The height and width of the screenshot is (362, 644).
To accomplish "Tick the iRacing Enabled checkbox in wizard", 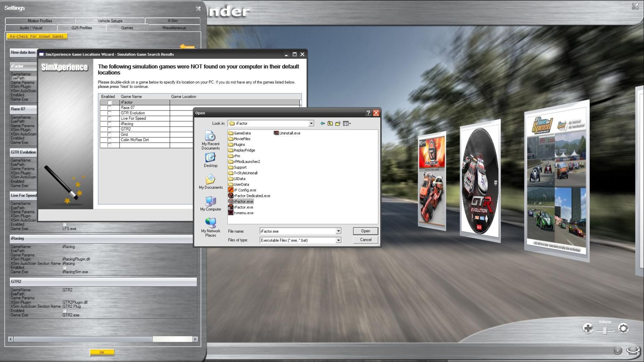I will tap(109, 124).
